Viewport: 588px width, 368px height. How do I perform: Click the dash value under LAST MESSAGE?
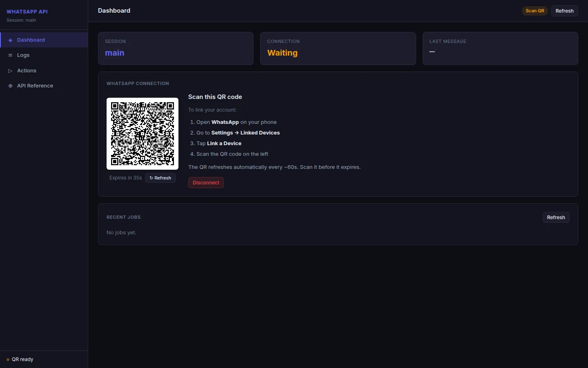[x=432, y=52]
